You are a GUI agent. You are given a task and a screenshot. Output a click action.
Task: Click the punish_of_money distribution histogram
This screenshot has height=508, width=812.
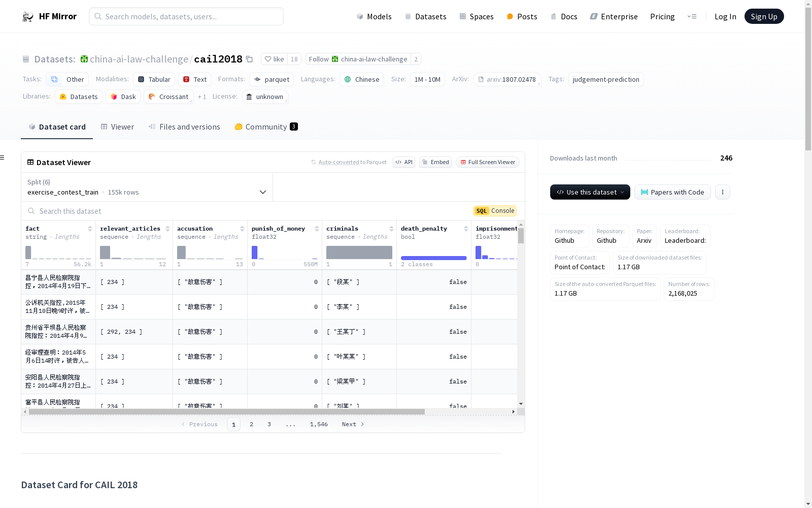pyautogui.click(x=285, y=252)
